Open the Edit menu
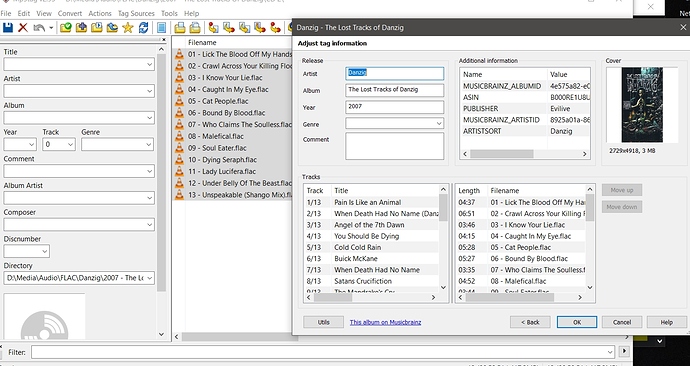This screenshot has height=366, width=690. [24, 14]
